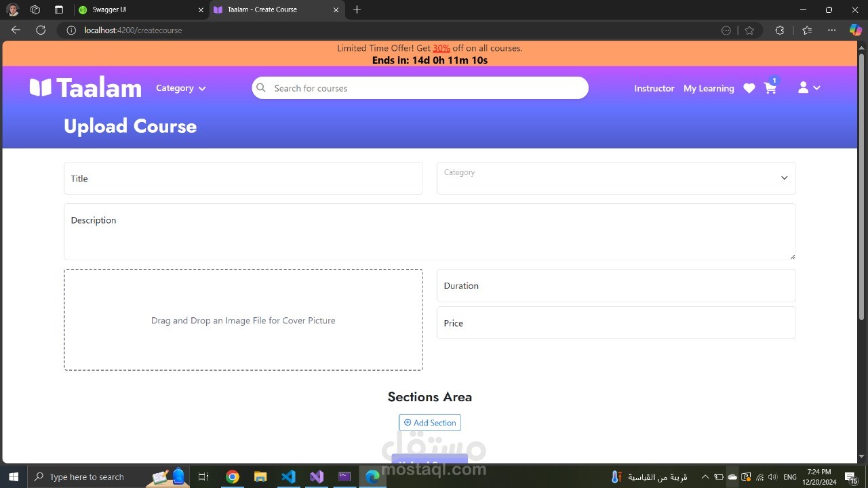
Task: Open the workspaces icon
Action: 35,9
